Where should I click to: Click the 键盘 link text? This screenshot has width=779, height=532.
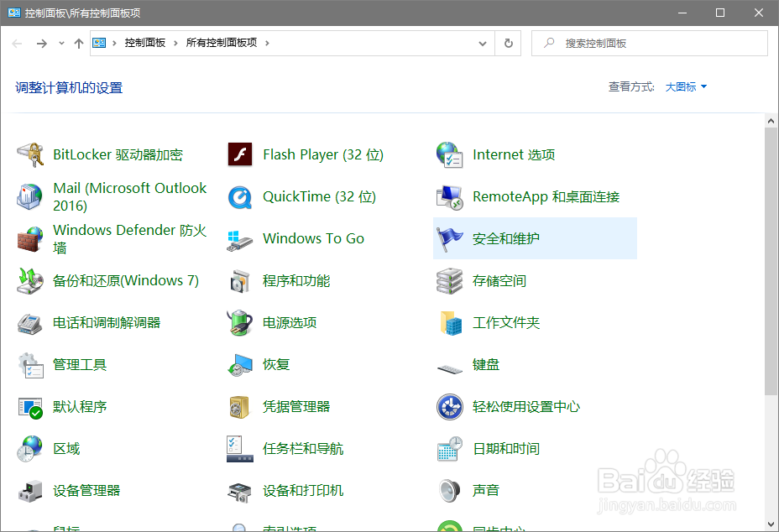click(x=486, y=365)
